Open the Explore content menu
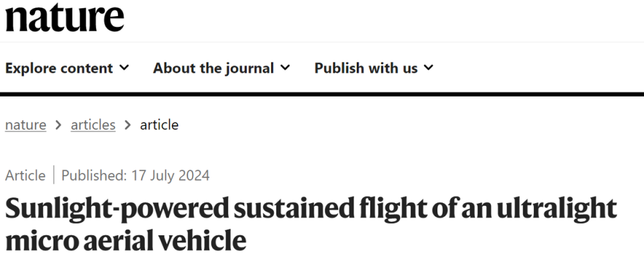This screenshot has height=270, width=644. tap(59, 68)
